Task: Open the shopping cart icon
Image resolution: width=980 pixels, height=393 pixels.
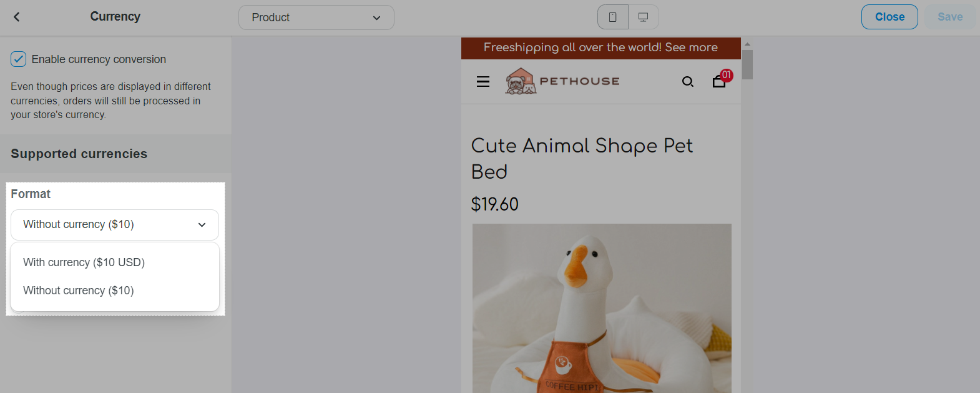Action: 718,82
